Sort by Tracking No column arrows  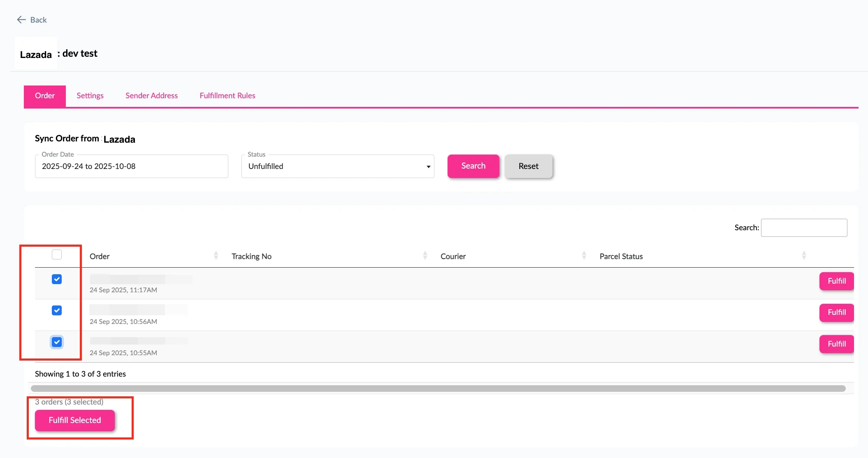425,256
